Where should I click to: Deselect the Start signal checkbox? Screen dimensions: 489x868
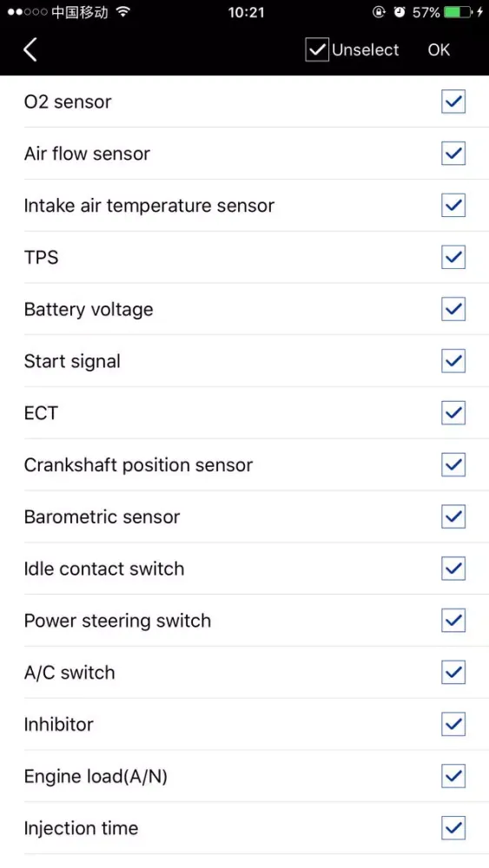tap(453, 361)
